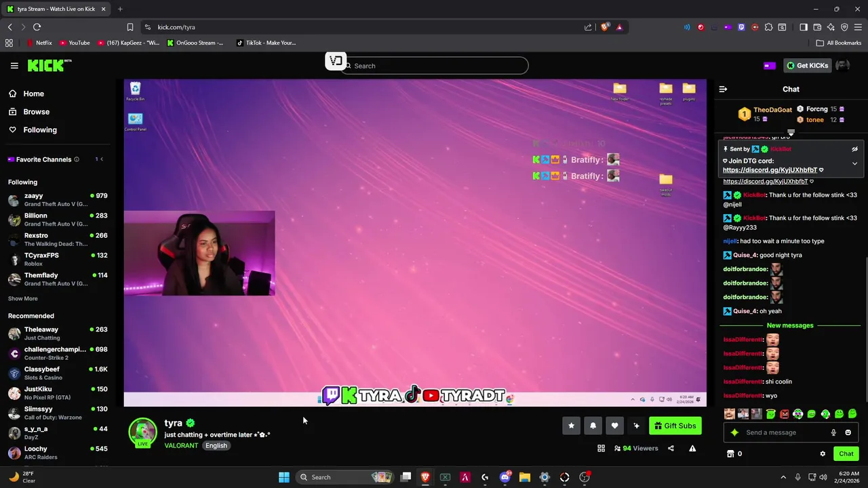Screen dimensions: 868x488
Task: Click the star favorite button below stream
Action: (571, 426)
